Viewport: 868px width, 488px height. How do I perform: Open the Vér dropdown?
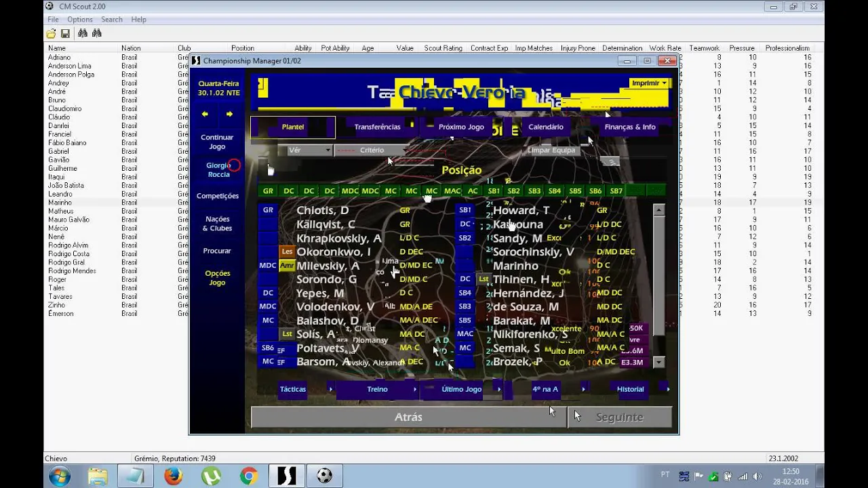click(309, 150)
